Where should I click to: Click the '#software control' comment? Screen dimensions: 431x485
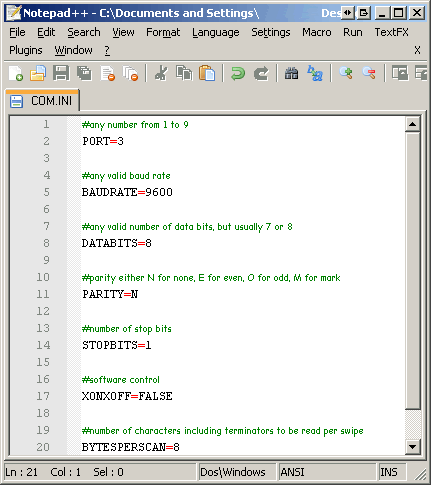pos(121,380)
